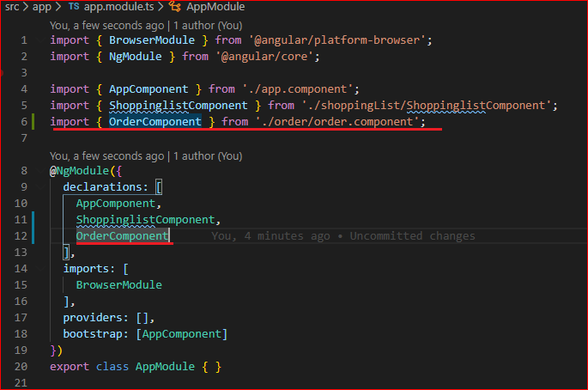Click the closing brace-parenthesis on line 19

57,350
